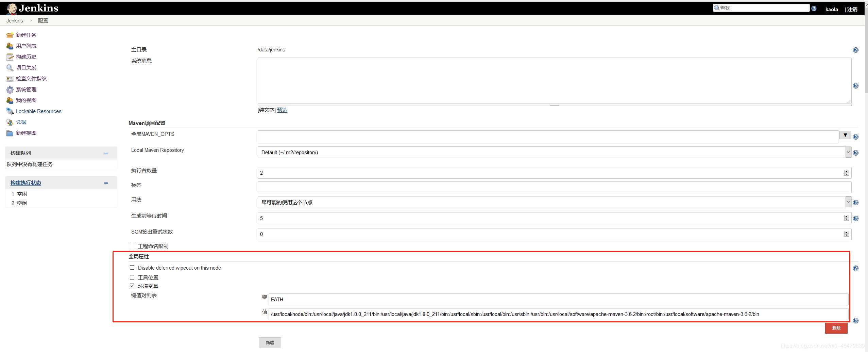Open help for PATH value field
This screenshot has width=868, height=352.
pyautogui.click(x=856, y=321)
